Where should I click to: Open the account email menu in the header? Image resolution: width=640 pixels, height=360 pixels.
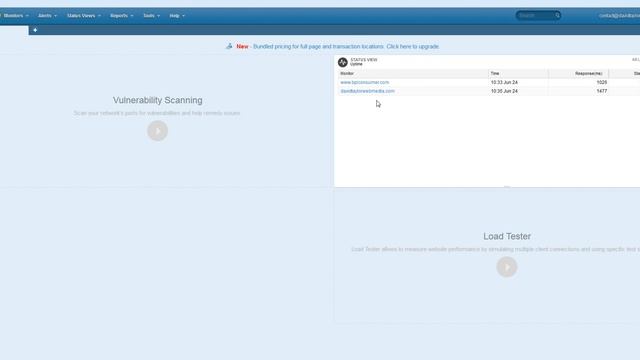(x=619, y=16)
